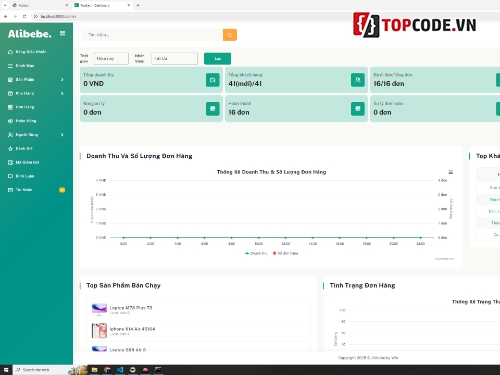The image size is (500, 375).
Task: Open the chart hamburger menu icon
Action: [x=451, y=172]
